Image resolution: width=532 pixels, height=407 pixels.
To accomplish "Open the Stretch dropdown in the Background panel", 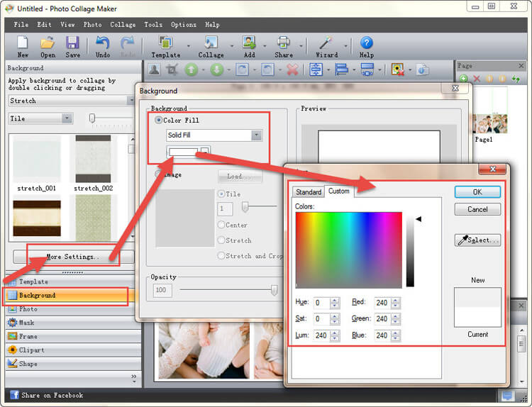I will point(72,101).
